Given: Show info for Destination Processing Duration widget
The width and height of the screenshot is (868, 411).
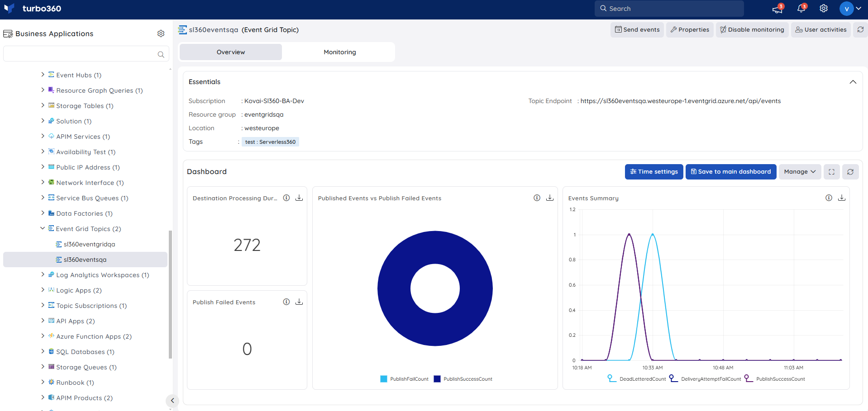Looking at the screenshot, I should 286,198.
